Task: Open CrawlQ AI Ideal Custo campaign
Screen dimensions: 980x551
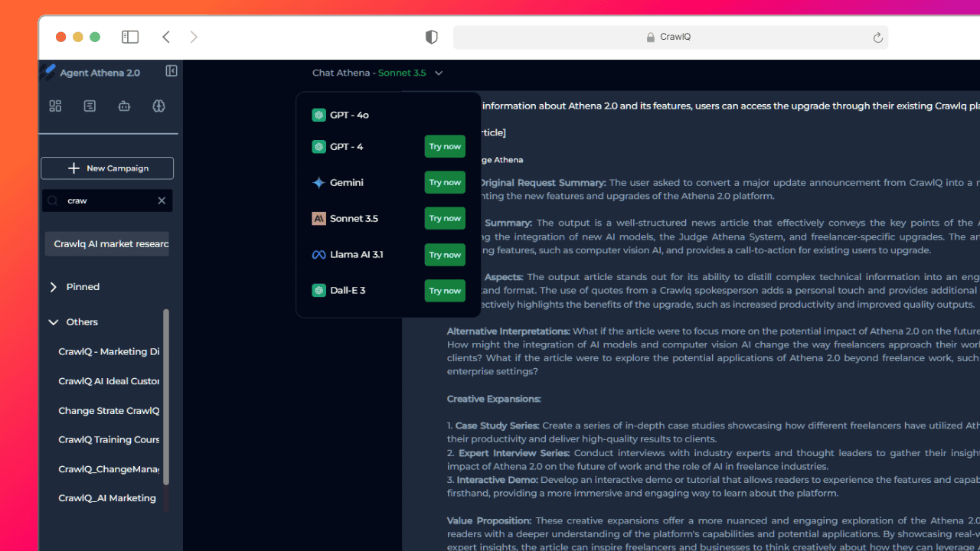Action: tap(109, 381)
